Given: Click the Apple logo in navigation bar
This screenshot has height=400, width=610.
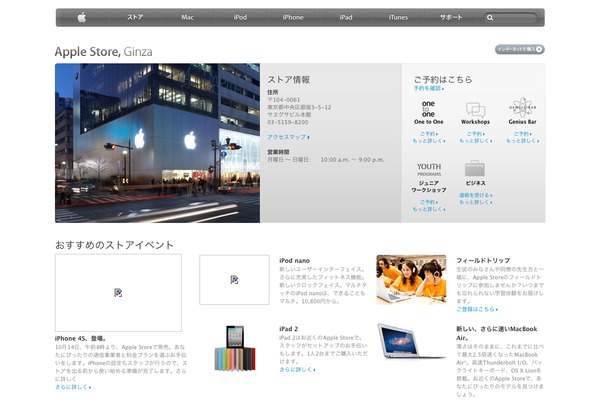Looking at the screenshot, I should coord(82,18).
